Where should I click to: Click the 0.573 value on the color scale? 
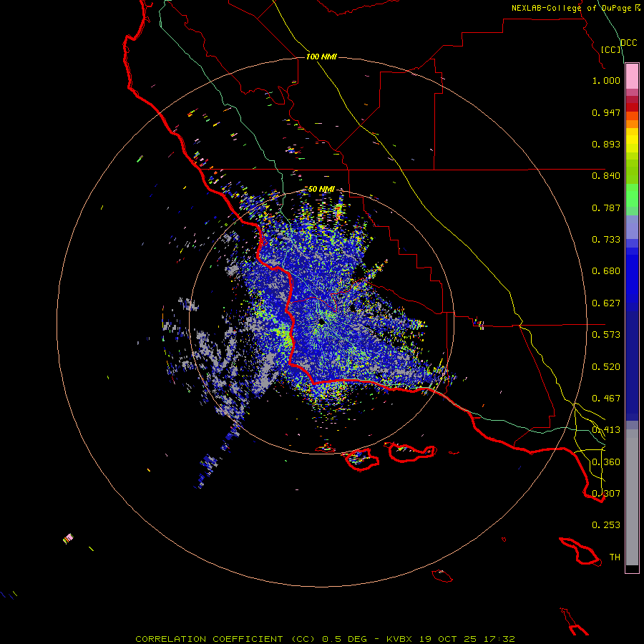[x=606, y=335]
